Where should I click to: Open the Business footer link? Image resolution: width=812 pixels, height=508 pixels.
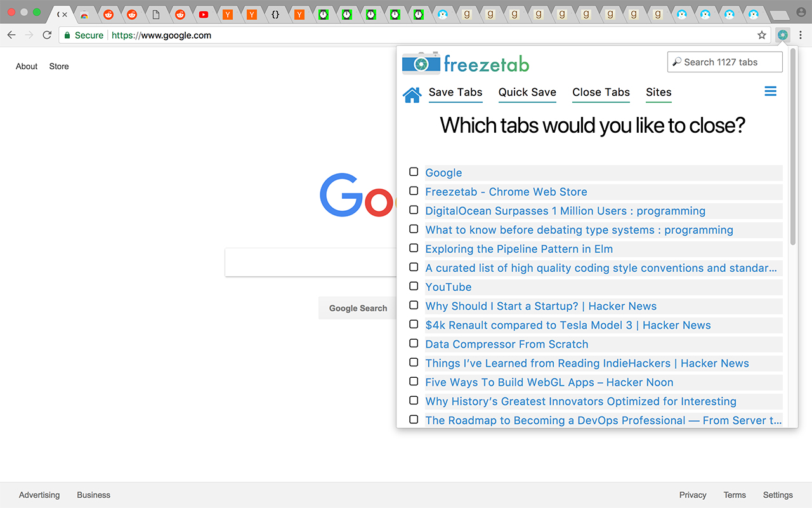tap(93, 495)
